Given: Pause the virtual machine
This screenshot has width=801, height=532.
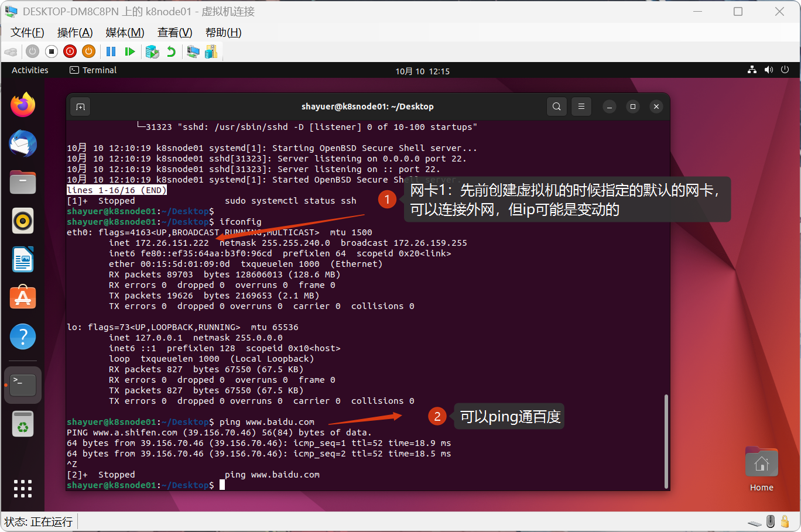Looking at the screenshot, I should coord(111,52).
